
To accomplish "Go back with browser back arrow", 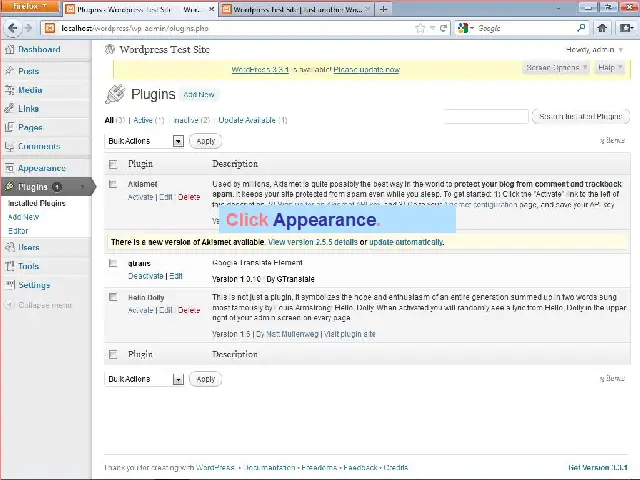I will click(12, 28).
